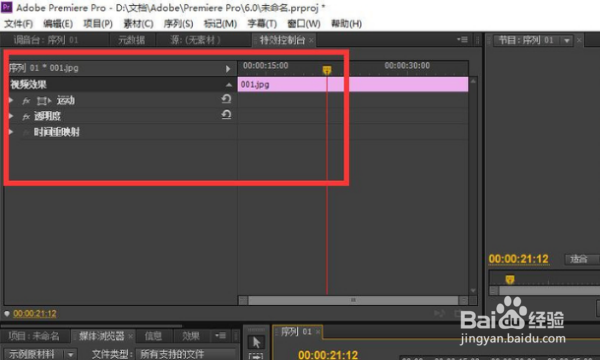Image resolution: width=600 pixels, height=360 pixels.
Task: Open the 标记(M) menu
Action: pyautogui.click(x=220, y=24)
